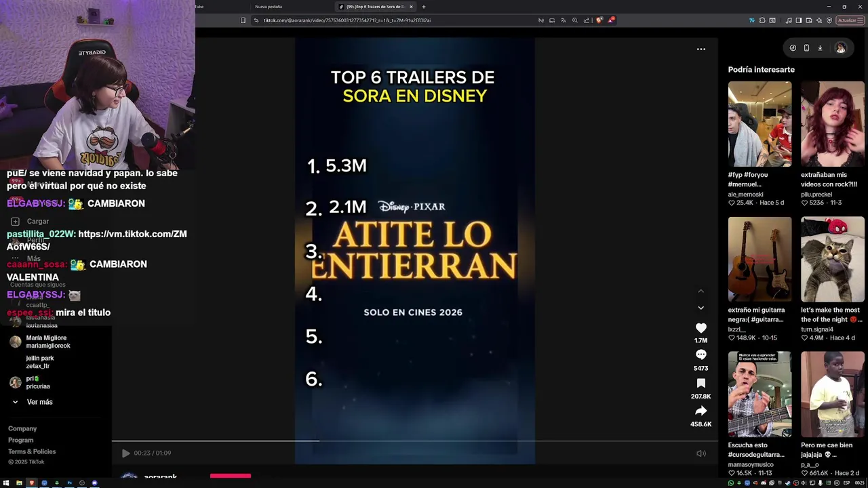Open the Windows Start button
The image size is (868, 488).
pyautogui.click(x=7, y=483)
